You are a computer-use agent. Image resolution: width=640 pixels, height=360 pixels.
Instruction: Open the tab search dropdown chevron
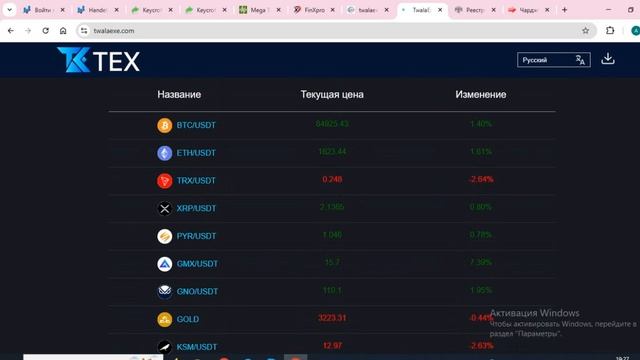(9, 10)
